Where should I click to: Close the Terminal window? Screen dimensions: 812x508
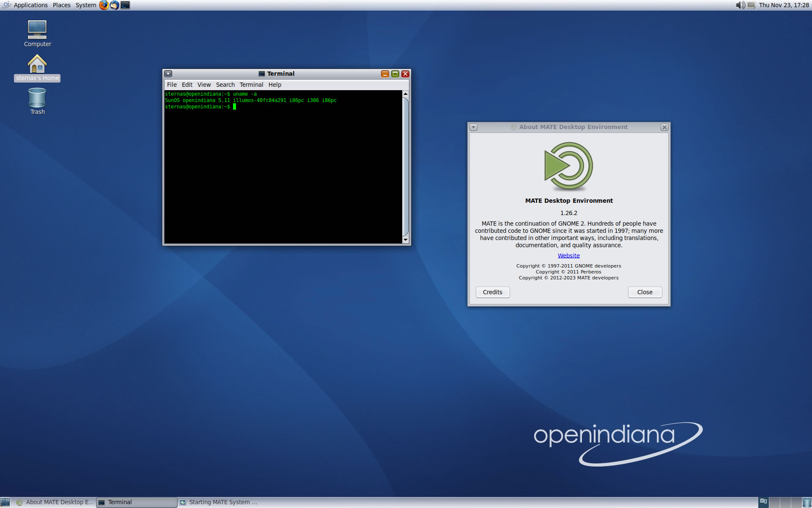405,74
